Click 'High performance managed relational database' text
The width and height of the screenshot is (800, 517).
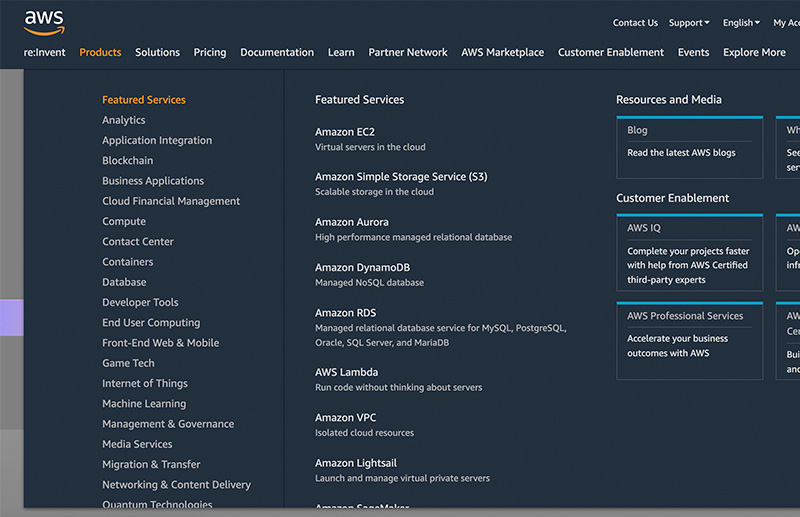click(413, 237)
